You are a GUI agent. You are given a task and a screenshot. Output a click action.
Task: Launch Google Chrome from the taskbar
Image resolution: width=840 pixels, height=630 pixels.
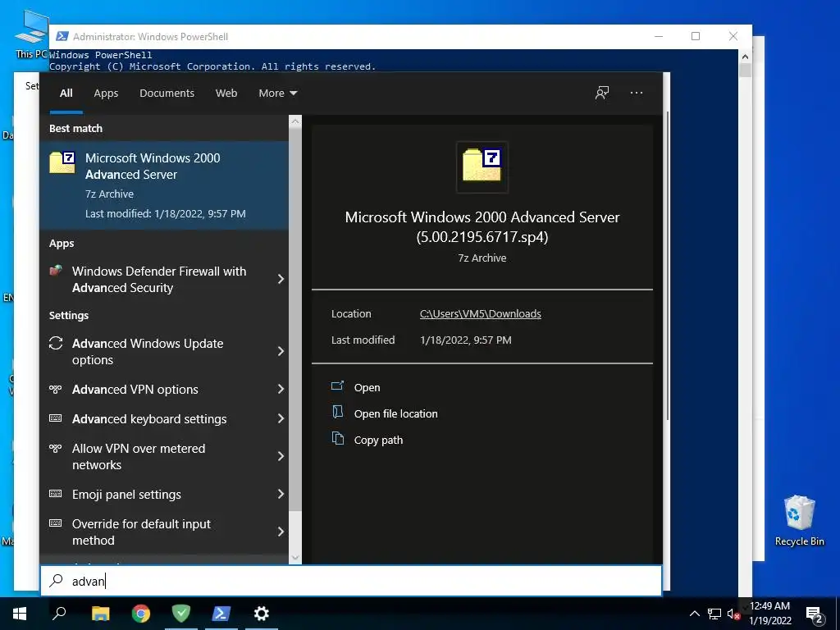click(141, 614)
